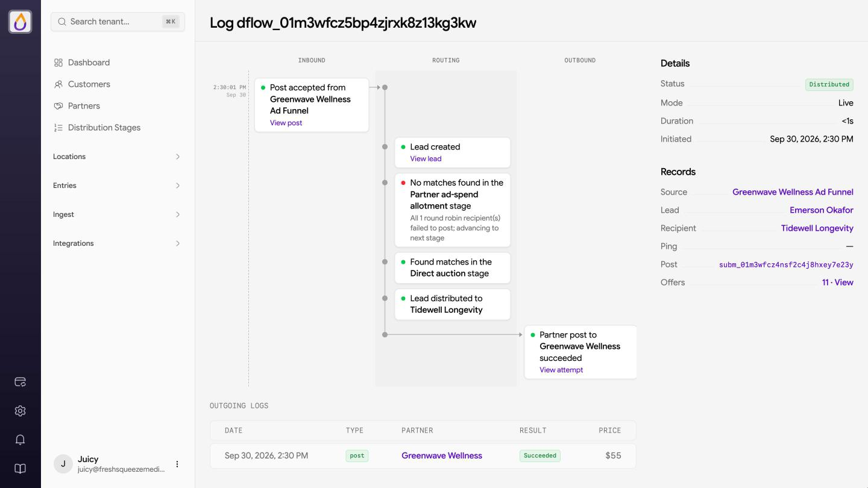Click the Found matches Direct auction card
This screenshot has height=488, width=868.
453,267
